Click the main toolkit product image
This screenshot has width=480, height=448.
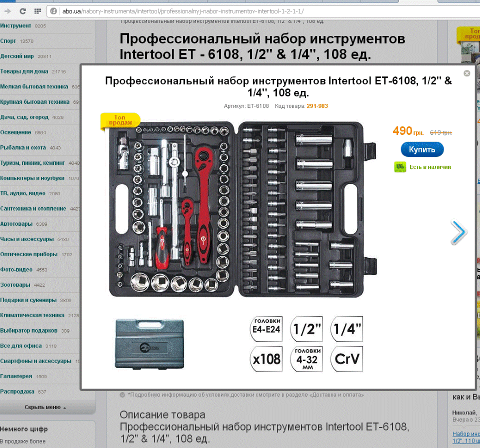tap(242, 209)
